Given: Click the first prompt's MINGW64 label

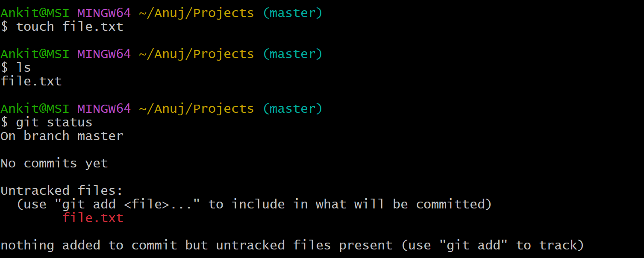Looking at the screenshot, I should 104,13.
